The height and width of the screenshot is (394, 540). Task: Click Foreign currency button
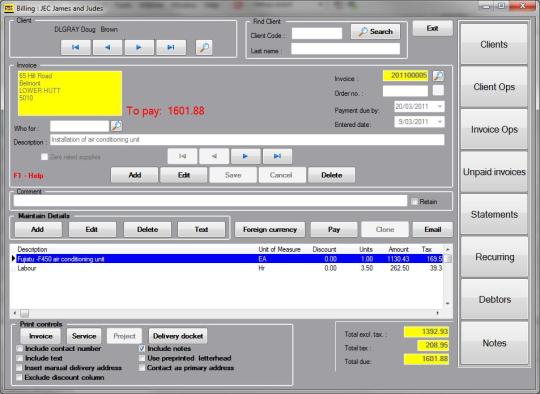coord(270,229)
